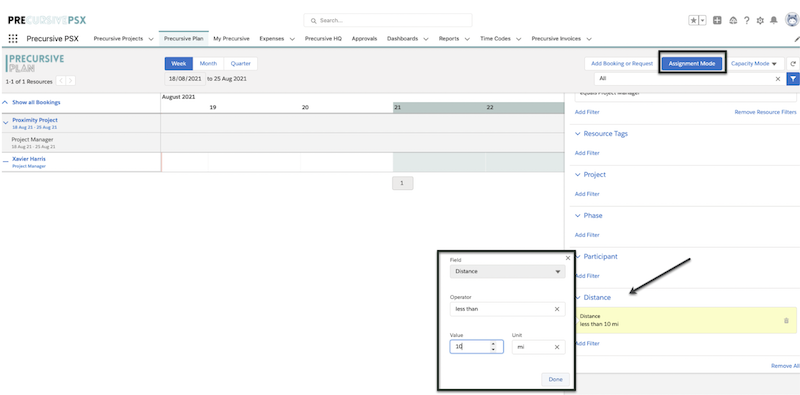The image size is (800, 395).
Task: Go to the previous resources page
Action: (60, 81)
